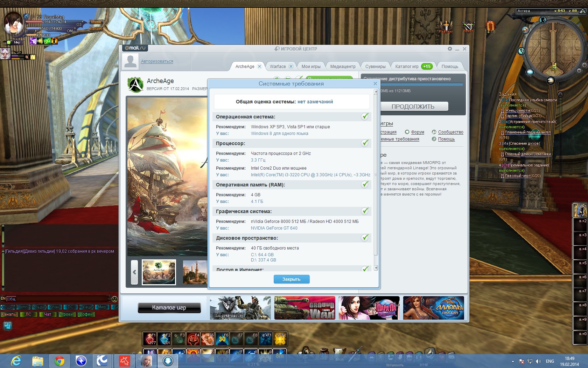The height and width of the screenshot is (368, 588).
Task: Click the volume icon in system tray
Action: pos(538,361)
